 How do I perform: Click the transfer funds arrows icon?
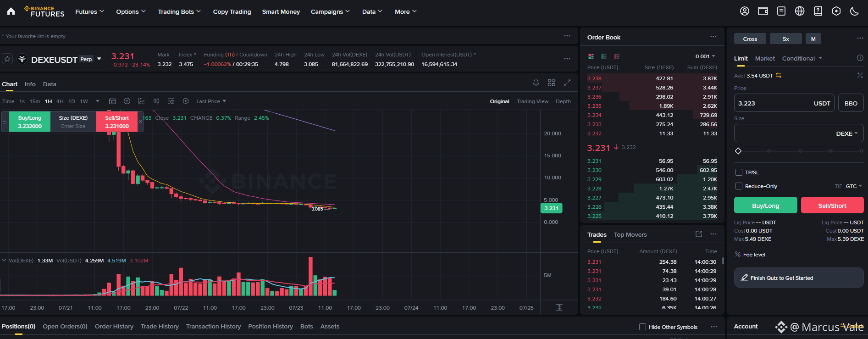(x=779, y=76)
